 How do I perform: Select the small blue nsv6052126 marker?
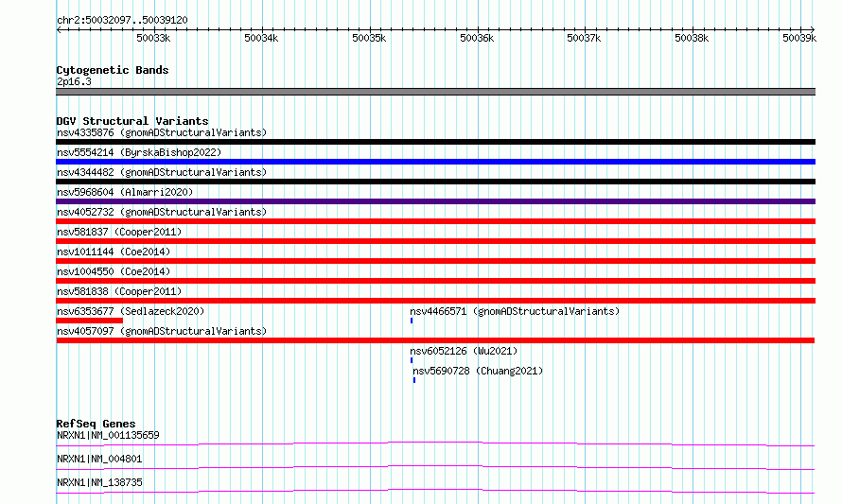point(412,360)
